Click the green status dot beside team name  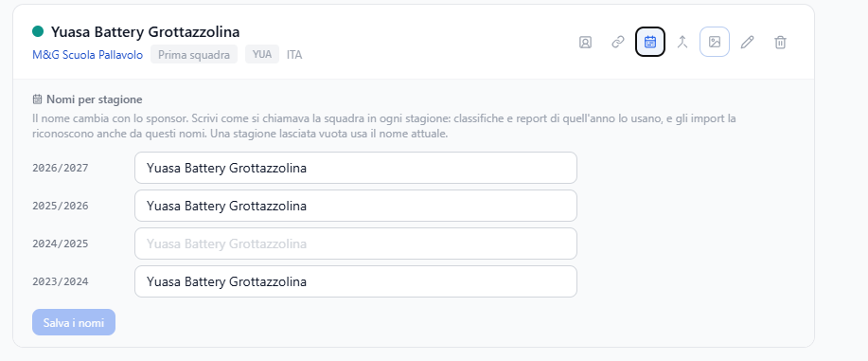click(38, 31)
